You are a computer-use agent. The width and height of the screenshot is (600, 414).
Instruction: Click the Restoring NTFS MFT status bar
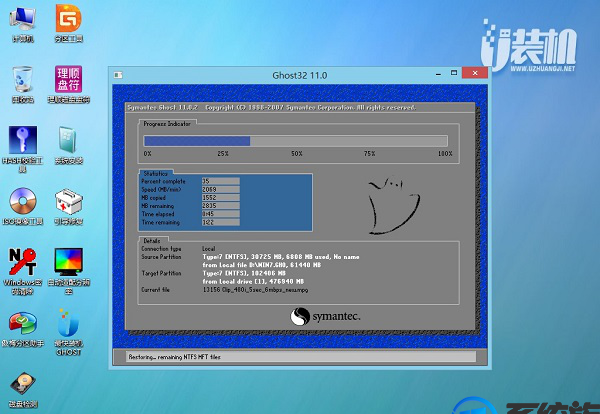tap(301, 357)
